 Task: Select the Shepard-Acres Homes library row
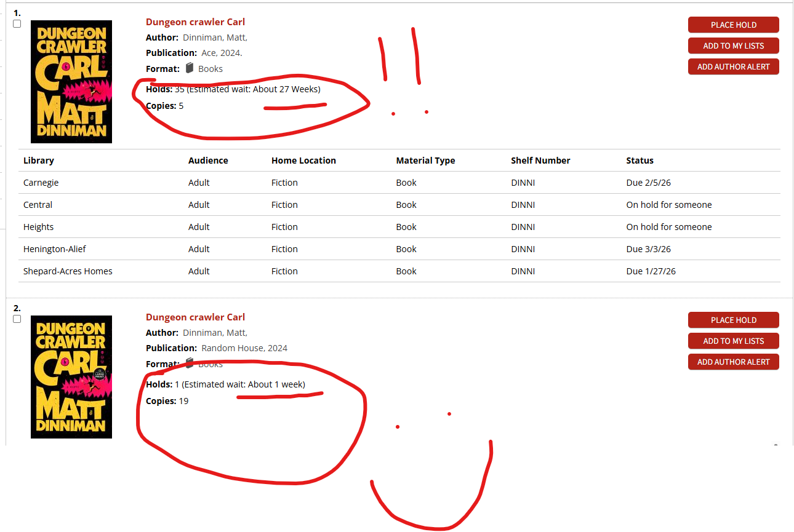pos(68,271)
